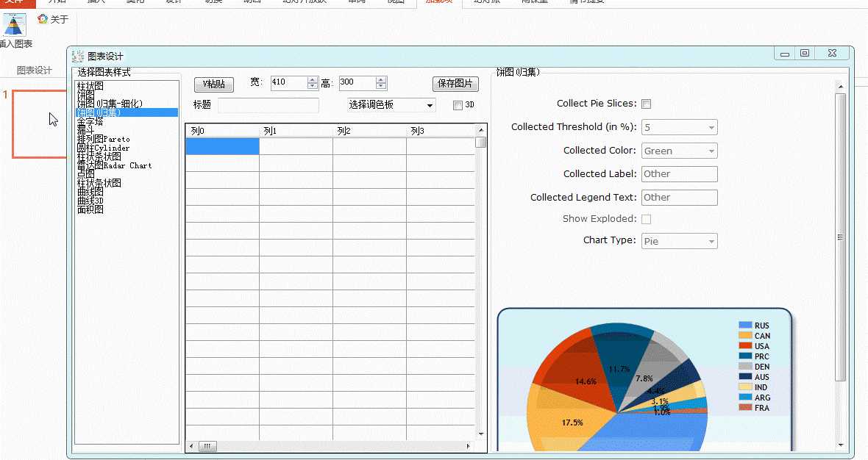
Task: Click the RUS legend color swatch
Action: coord(745,325)
